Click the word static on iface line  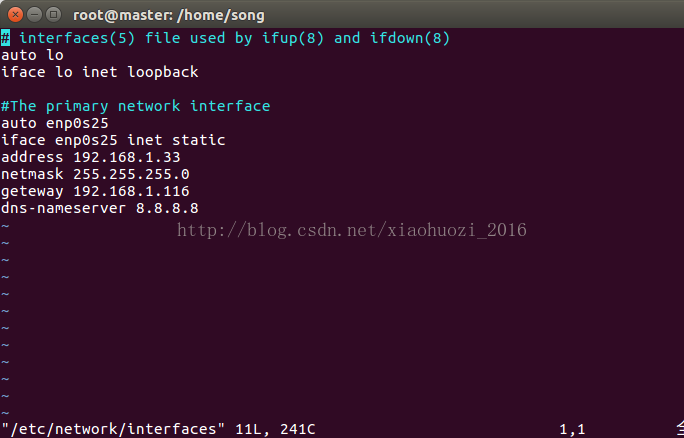point(198,140)
